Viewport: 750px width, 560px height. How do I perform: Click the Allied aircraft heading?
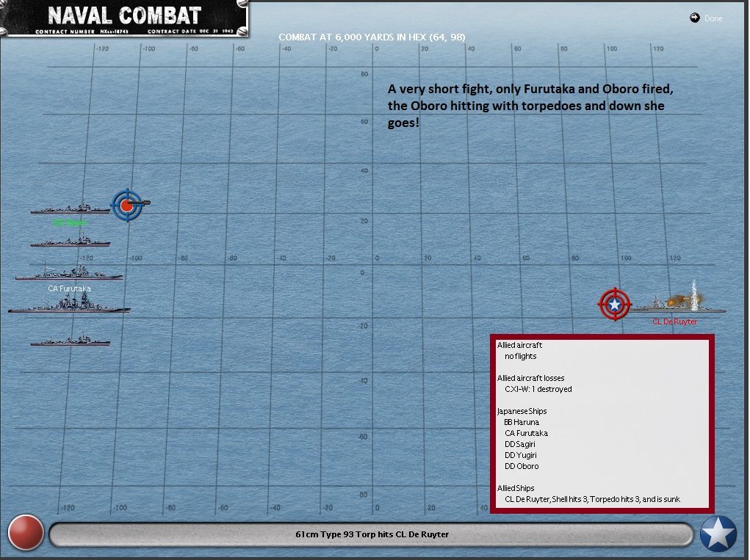tap(519, 345)
